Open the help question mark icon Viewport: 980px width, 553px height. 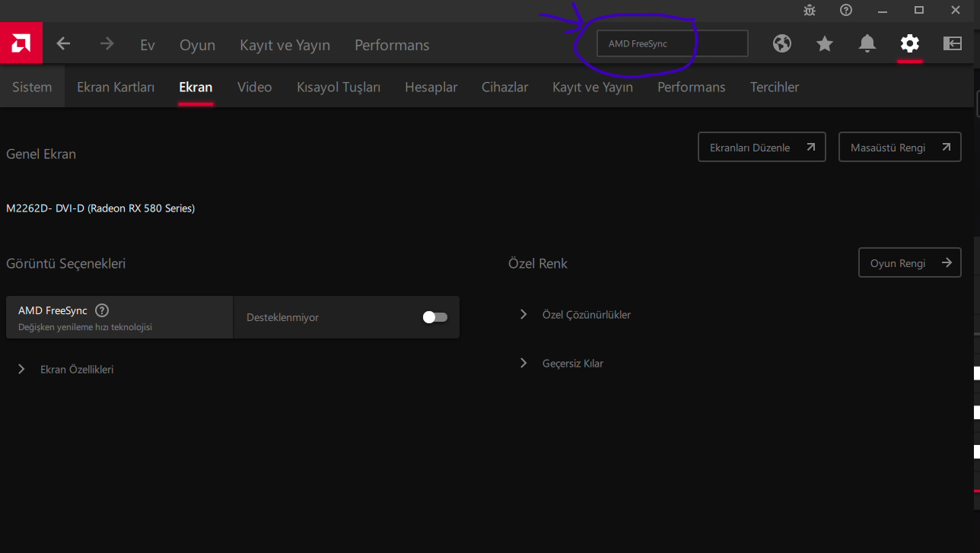click(x=846, y=10)
